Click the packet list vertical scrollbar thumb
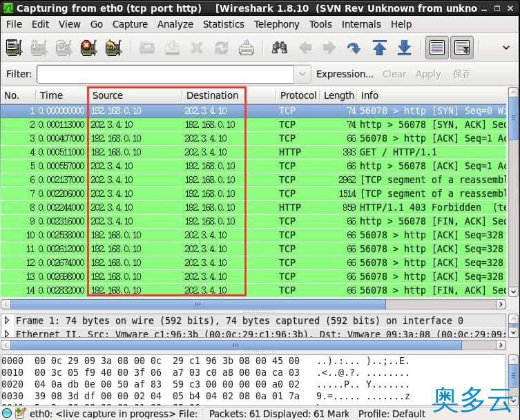The width and height of the screenshot is (520, 420). [513, 118]
